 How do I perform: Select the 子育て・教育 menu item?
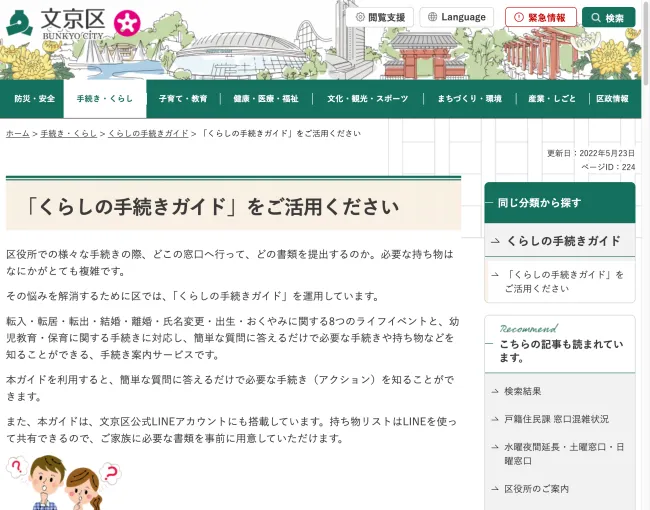183,99
